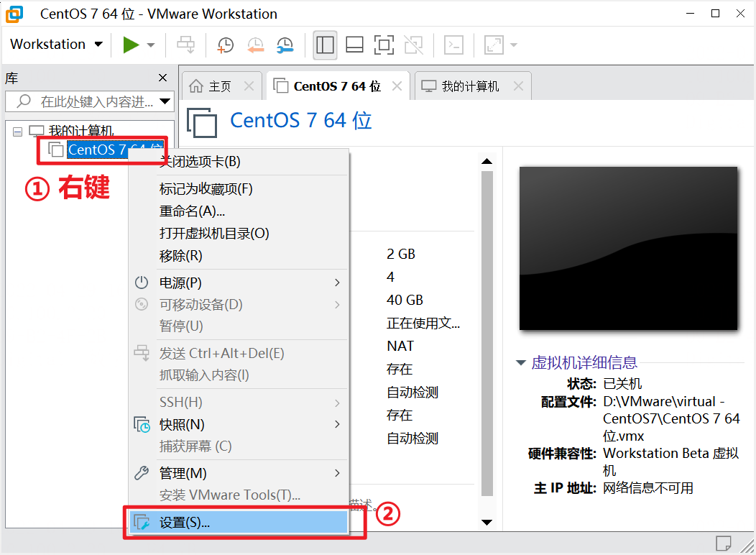
Task: Click the 40 GB hard disk value
Action: 405,300
